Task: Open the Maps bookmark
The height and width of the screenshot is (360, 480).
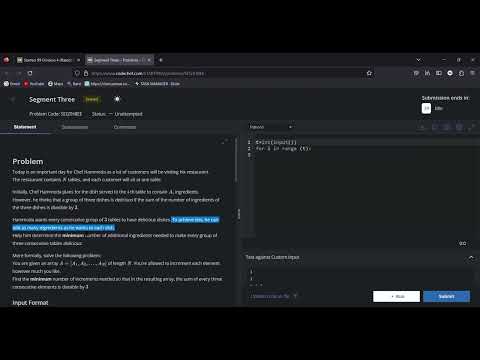Action: [x=55, y=84]
